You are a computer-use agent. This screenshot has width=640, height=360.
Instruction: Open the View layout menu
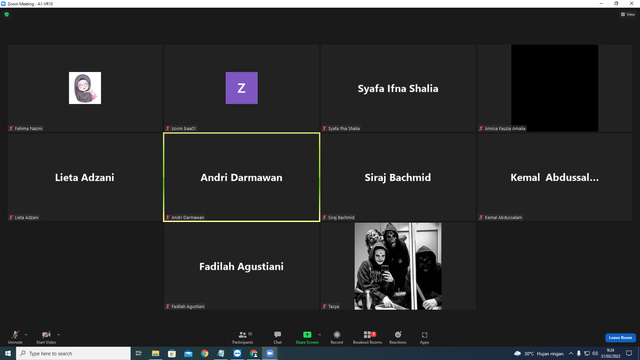pos(628,14)
